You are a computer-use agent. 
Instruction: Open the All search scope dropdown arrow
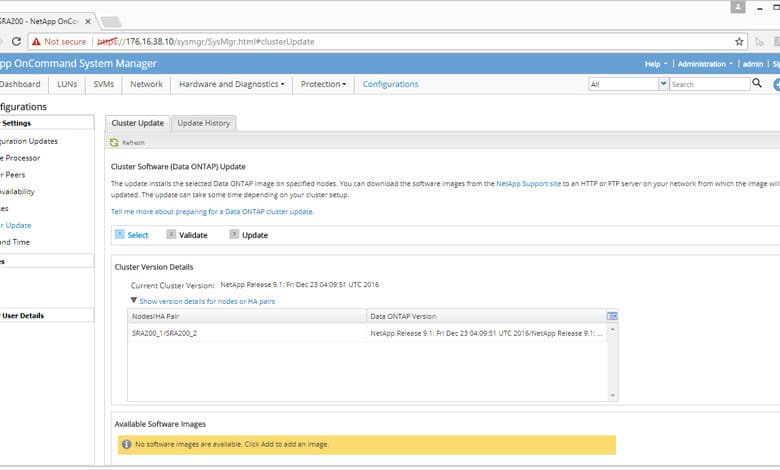coord(663,84)
